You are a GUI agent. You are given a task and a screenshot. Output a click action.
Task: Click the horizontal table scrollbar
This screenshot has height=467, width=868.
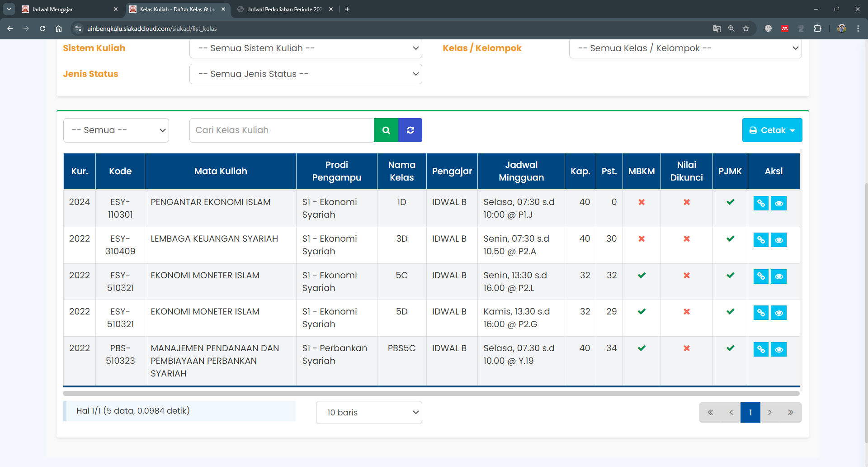pyautogui.click(x=431, y=393)
